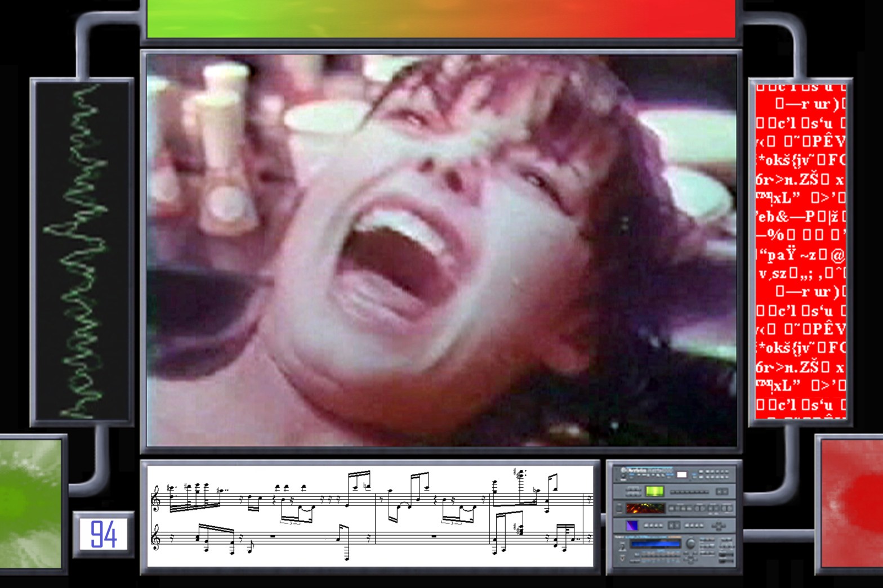Click the central video frame
Image resolution: width=883 pixels, height=588 pixels.
pyautogui.click(x=441, y=250)
